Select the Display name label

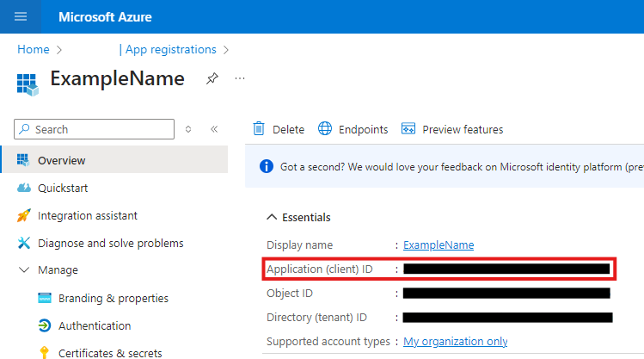click(x=299, y=245)
